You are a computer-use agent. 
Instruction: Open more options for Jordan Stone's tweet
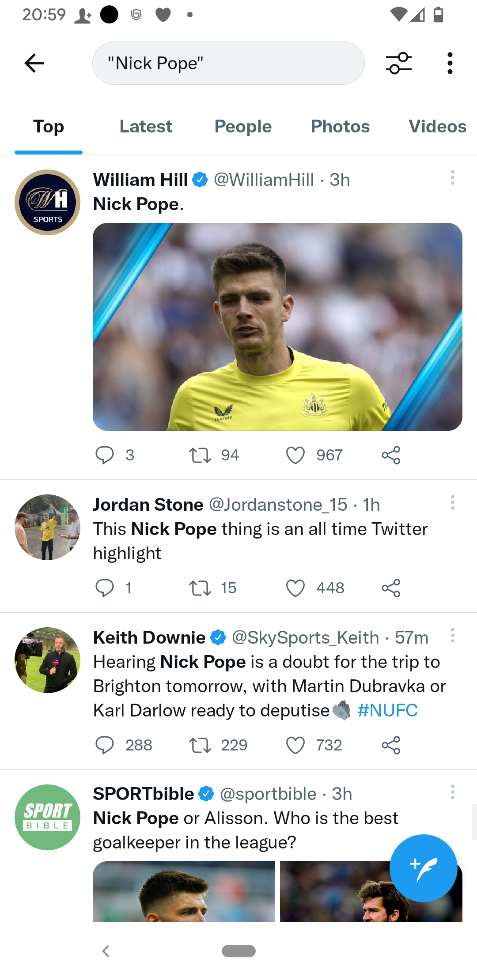452,502
